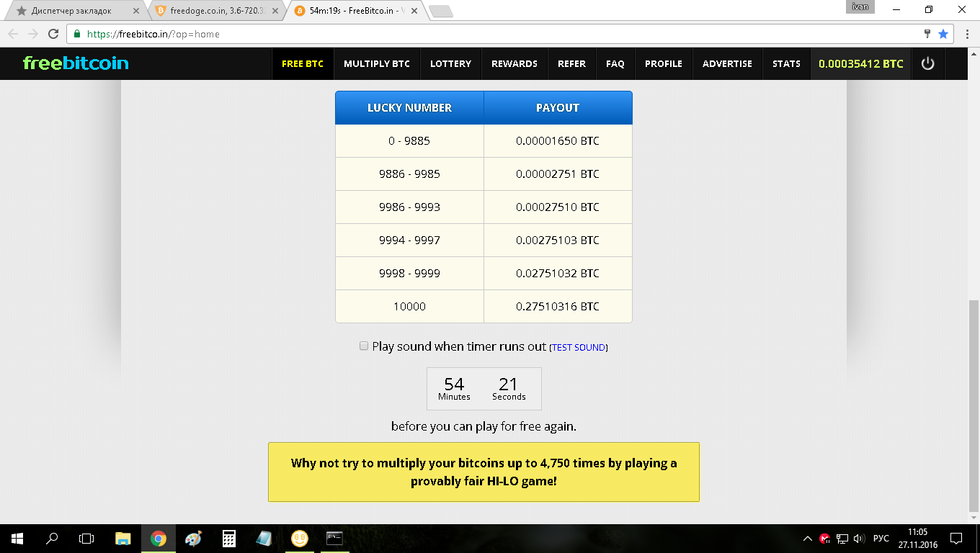980x553 pixels.
Task: Click the saved password key icon
Action: (927, 34)
